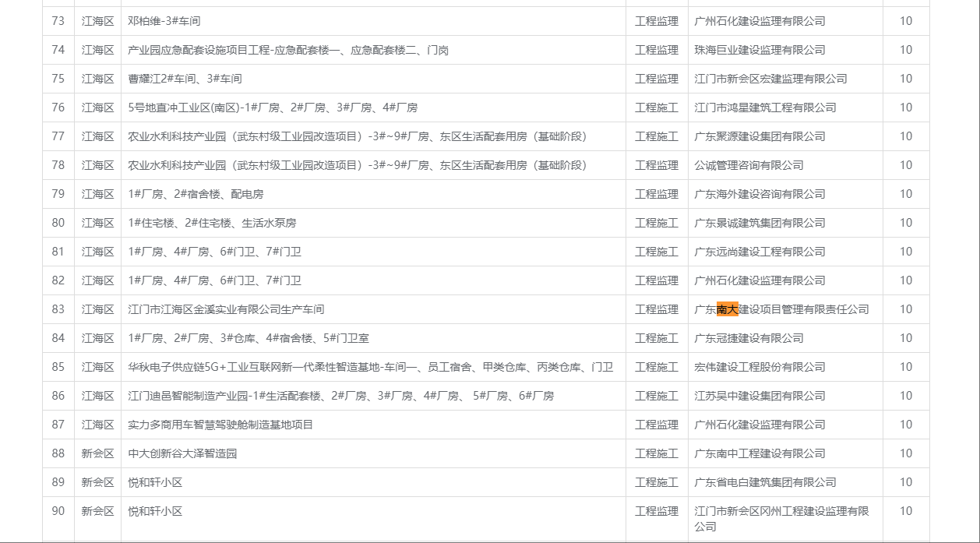Click score 10 in row 85
The width and height of the screenshot is (980, 543).
(906, 367)
